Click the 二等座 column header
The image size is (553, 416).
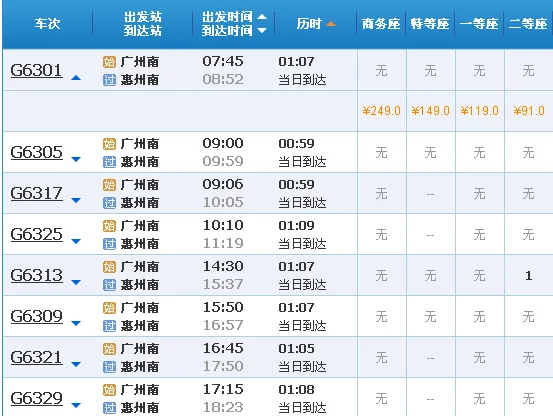(528, 24)
